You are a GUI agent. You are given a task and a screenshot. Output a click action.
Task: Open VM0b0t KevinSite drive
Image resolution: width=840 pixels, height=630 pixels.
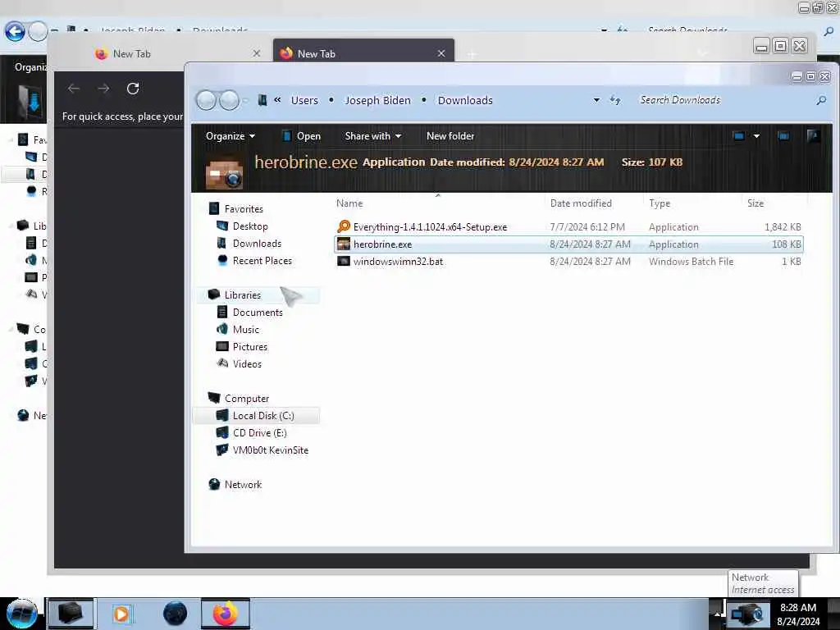(271, 450)
